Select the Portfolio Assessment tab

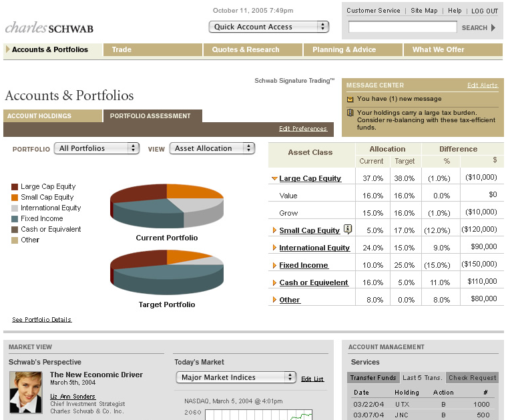(x=153, y=116)
